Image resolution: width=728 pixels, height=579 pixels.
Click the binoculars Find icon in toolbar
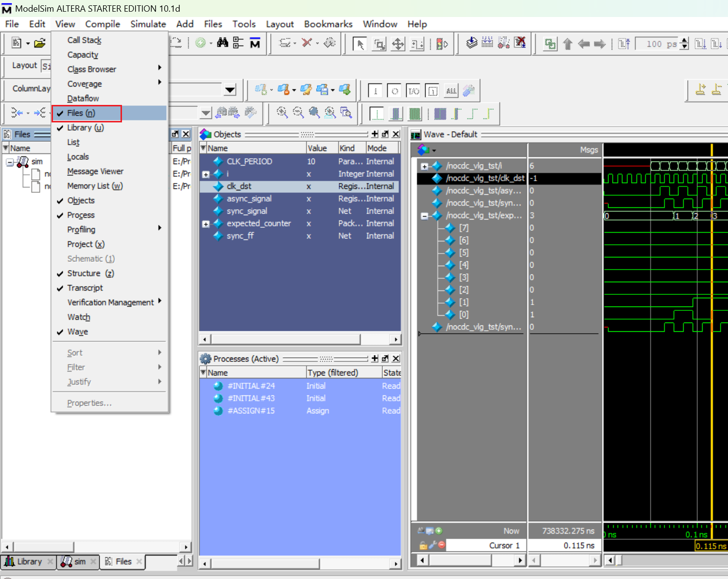(223, 43)
